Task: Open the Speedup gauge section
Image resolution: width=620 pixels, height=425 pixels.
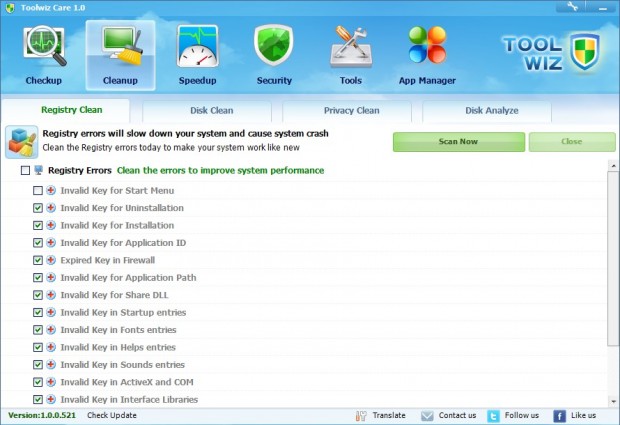Action: click(x=197, y=55)
